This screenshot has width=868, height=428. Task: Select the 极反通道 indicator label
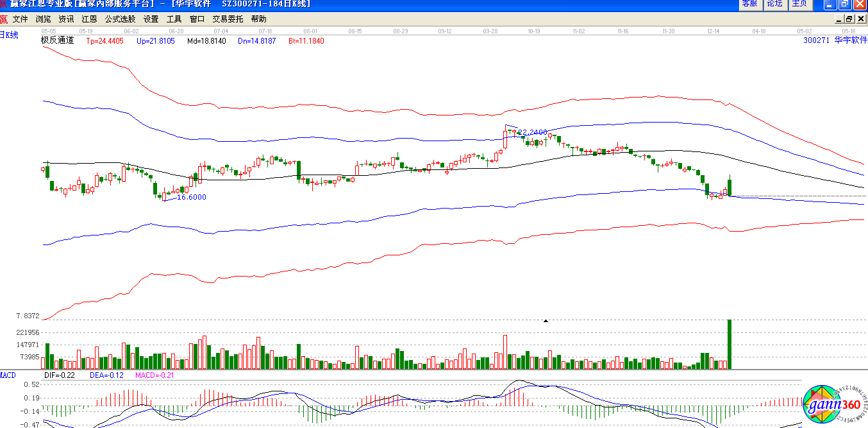(x=57, y=40)
